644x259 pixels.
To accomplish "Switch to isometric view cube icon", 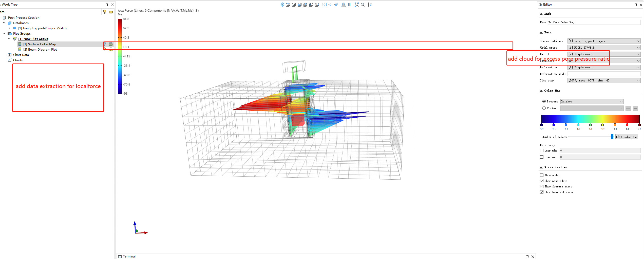I will (282, 5).
